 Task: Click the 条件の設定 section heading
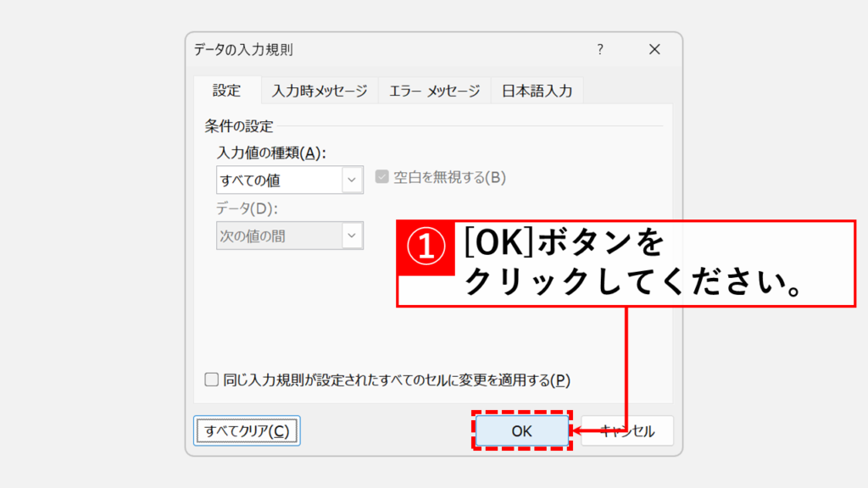pos(239,126)
